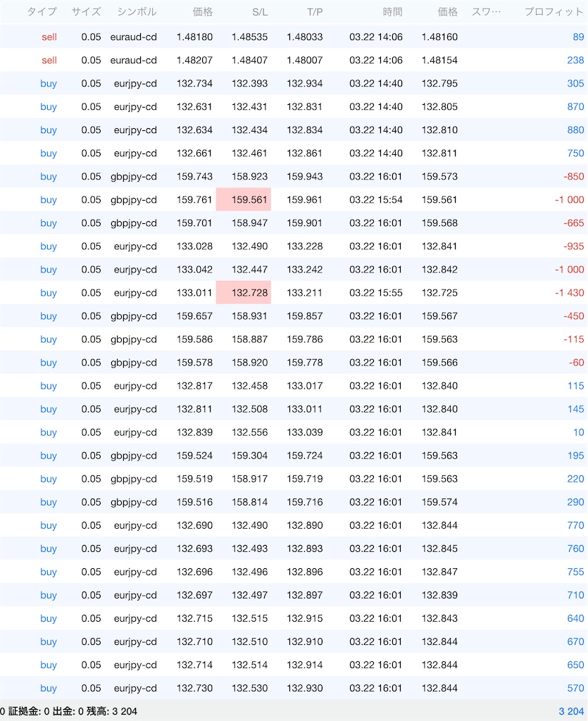Select the sell euraud-cd row with profit 89
Image resolution: width=588 pixels, height=721 pixels.
click(x=294, y=37)
